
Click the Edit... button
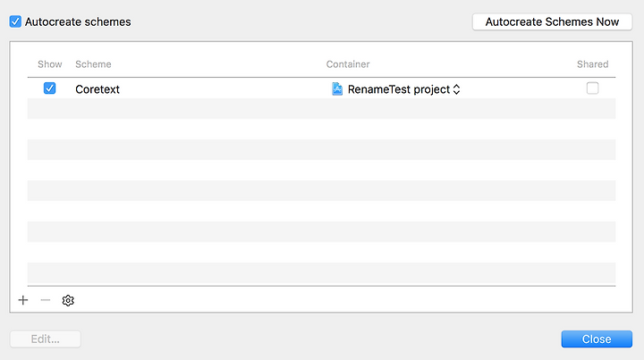(x=46, y=339)
